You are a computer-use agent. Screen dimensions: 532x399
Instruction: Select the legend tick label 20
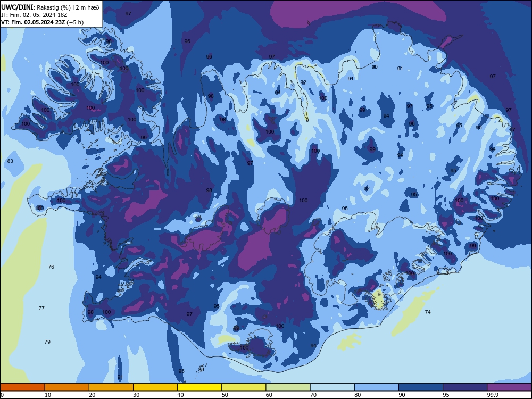point(92,395)
